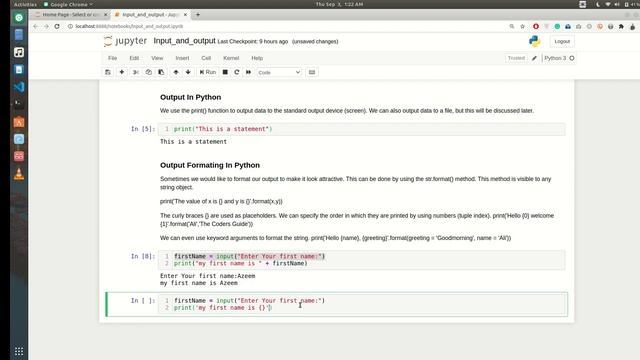Open the File menu
This screenshot has width=640, height=360.
point(113,58)
